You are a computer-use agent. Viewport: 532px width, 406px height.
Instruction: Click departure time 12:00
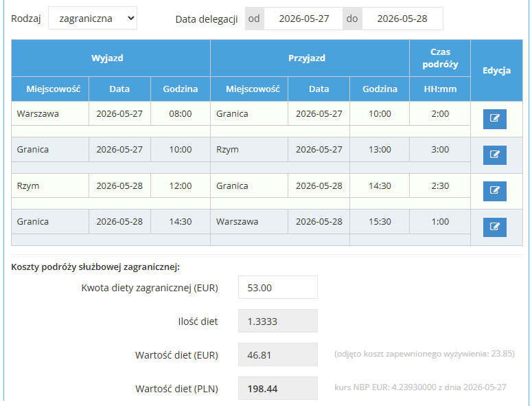click(x=180, y=186)
